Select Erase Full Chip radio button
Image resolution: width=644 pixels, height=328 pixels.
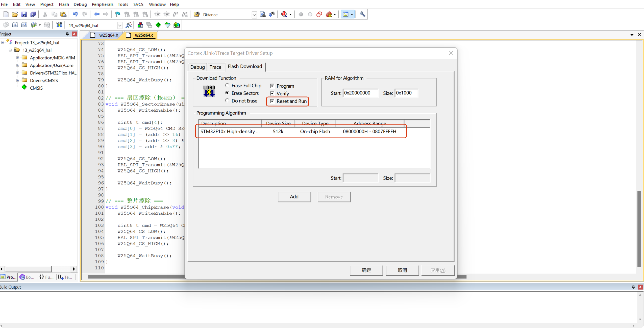[x=227, y=85]
